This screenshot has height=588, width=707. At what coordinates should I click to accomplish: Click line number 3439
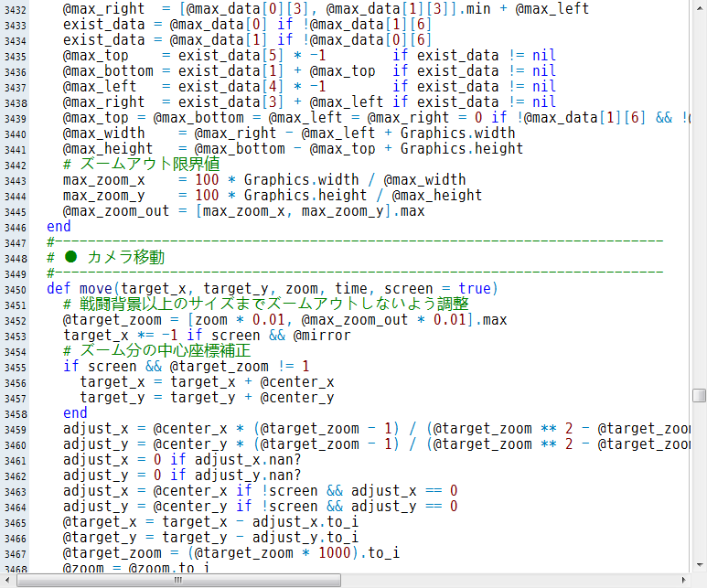[x=16, y=119]
